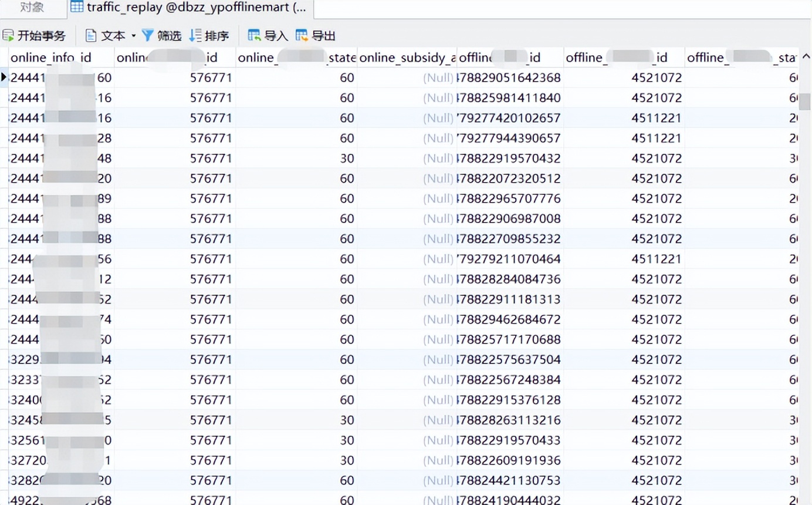This screenshot has height=505, width=812.
Task: Select the cell 78822919570432
Action: click(510, 158)
